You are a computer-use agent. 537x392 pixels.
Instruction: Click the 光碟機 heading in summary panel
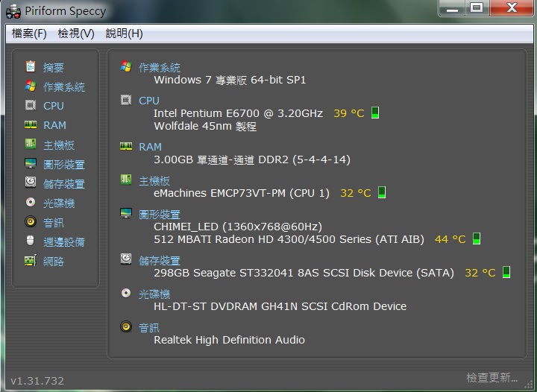tap(154, 294)
